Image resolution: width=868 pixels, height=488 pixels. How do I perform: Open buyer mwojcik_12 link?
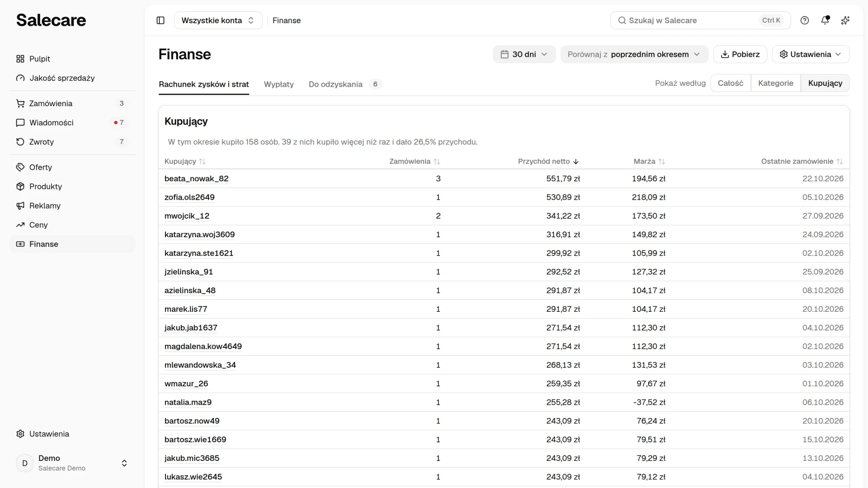coord(187,216)
